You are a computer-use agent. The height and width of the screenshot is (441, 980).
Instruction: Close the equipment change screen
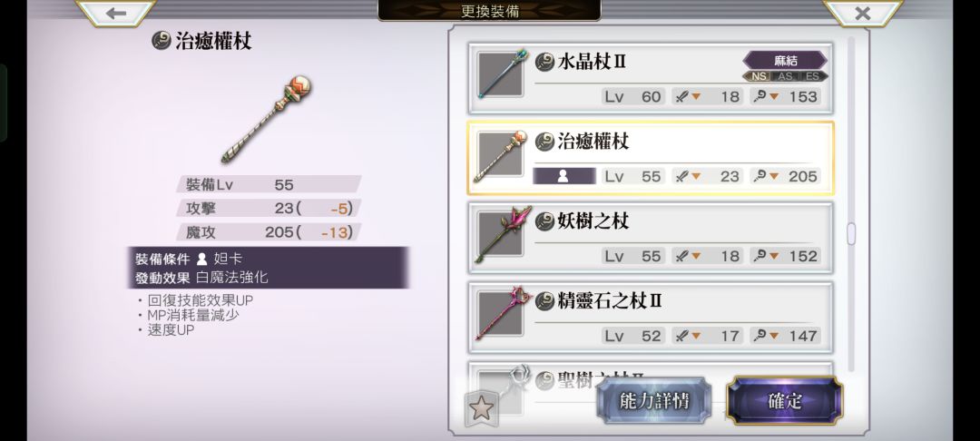coord(863,13)
